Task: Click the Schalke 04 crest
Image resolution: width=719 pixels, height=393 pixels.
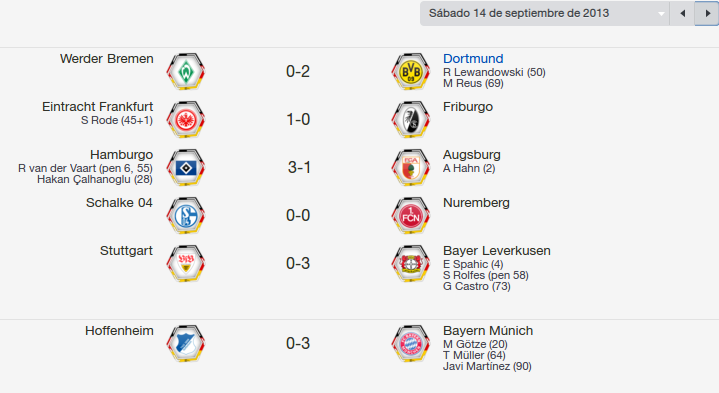Action: (186, 216)
